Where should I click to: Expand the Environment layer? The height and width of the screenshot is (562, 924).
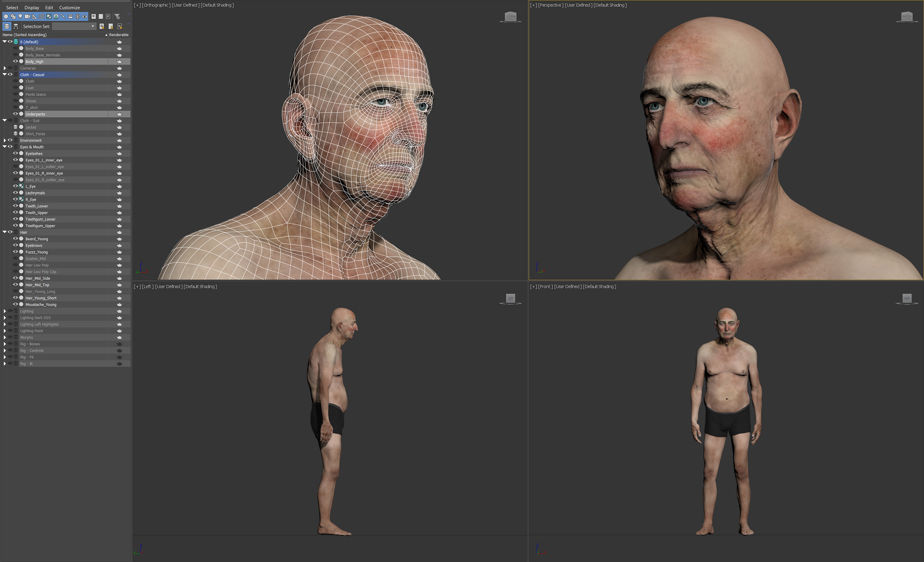(5, 140)
